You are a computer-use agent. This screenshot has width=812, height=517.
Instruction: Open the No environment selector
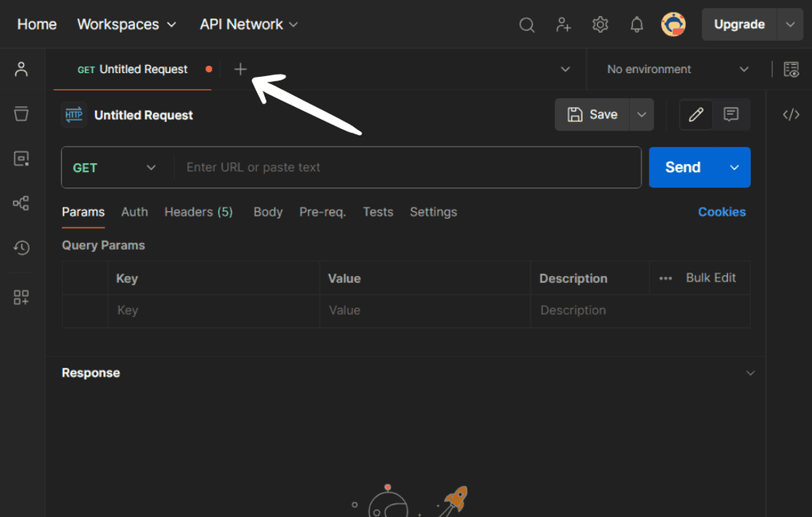pyautogui.click(x=678, y=69)
